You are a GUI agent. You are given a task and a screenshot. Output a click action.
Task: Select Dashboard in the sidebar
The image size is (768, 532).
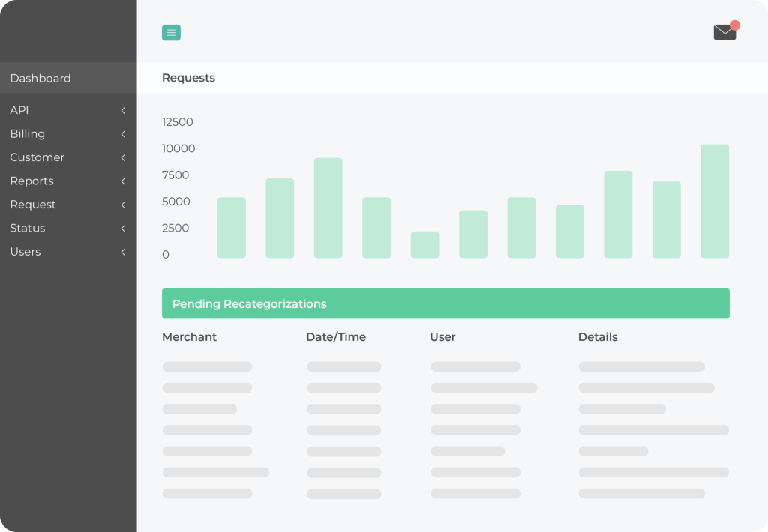pyautogui.click(x=68, y=79)
